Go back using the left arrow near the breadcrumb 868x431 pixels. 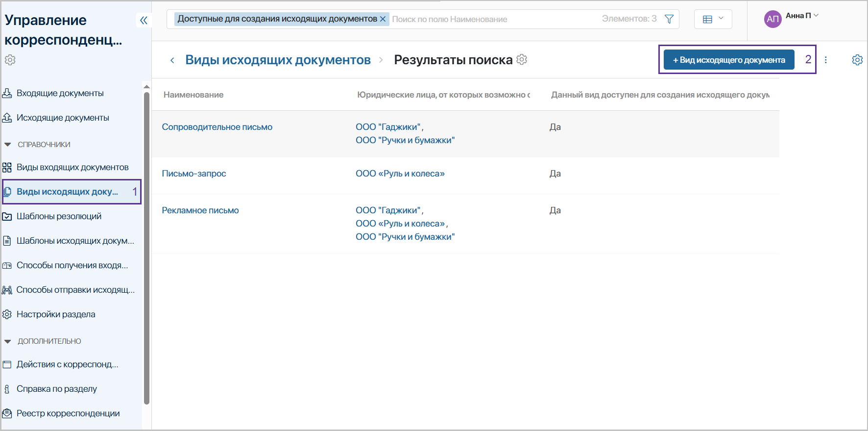(x=172, y=60)
